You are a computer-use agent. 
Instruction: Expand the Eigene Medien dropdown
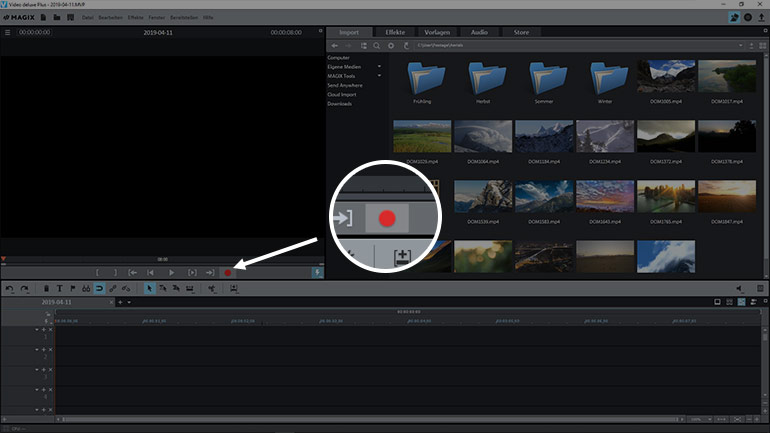click(x=379, y=67)
